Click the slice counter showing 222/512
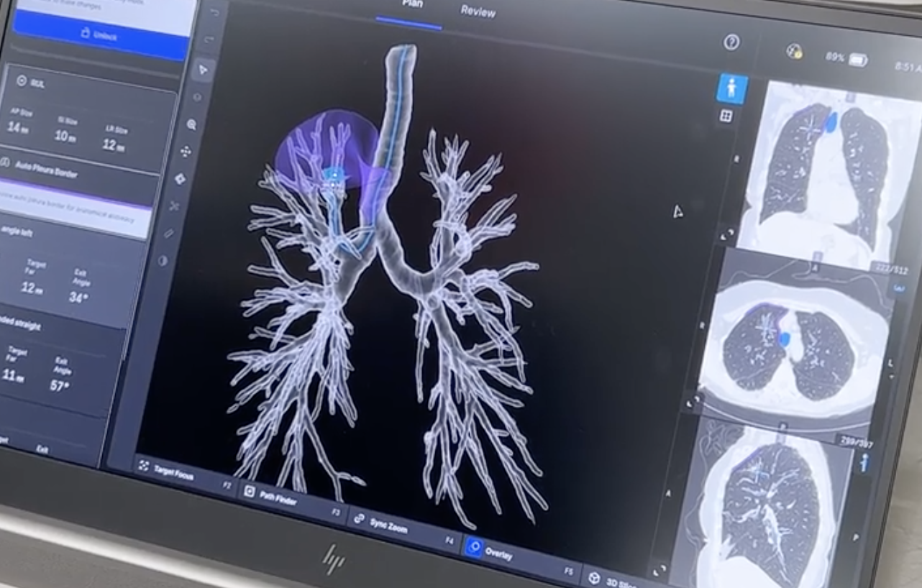 [x=891, y=268]
